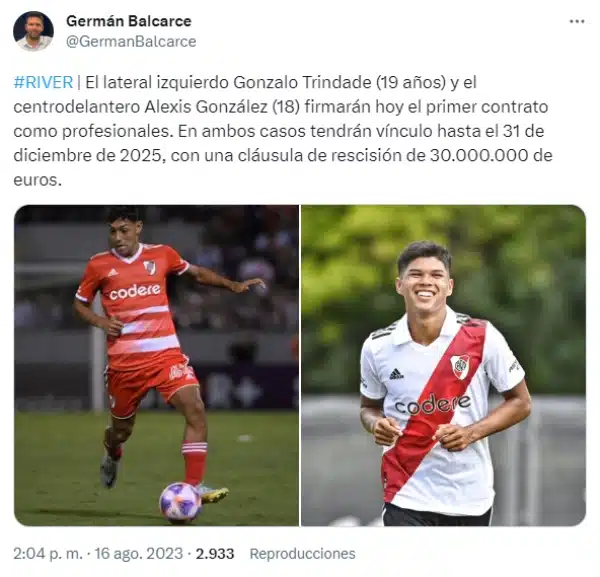Click the 2:04 p. m. timestamp
Viewport: 600px width, 577px height.
click(x=48, y=553)
